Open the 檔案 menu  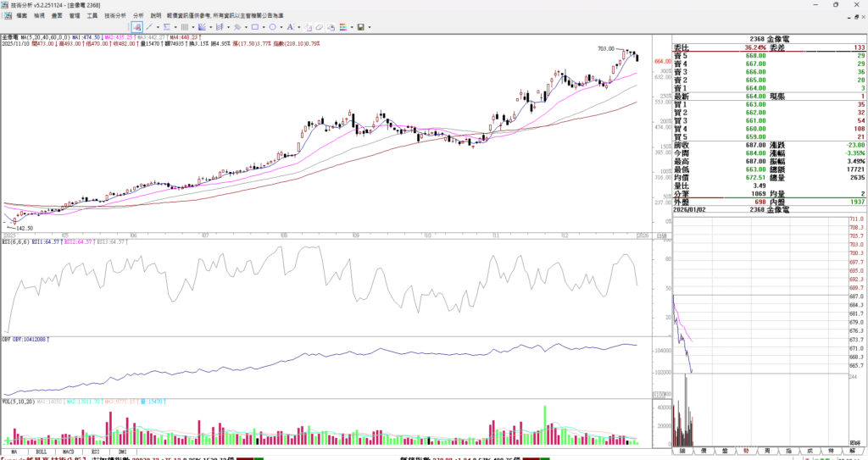click(x=22, y=15)
